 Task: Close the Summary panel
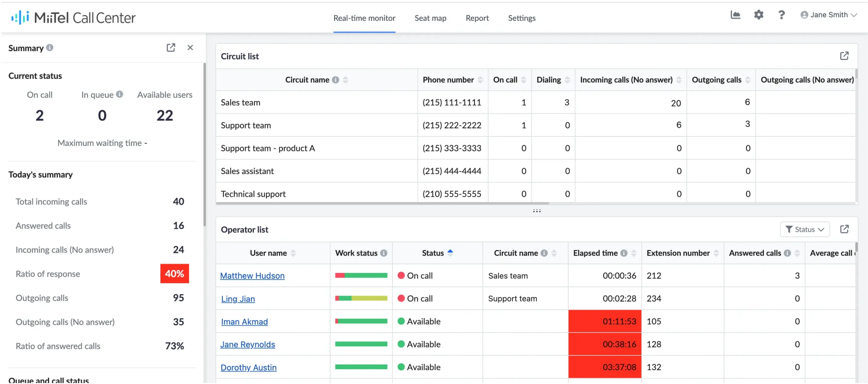(x=190, y=47)
